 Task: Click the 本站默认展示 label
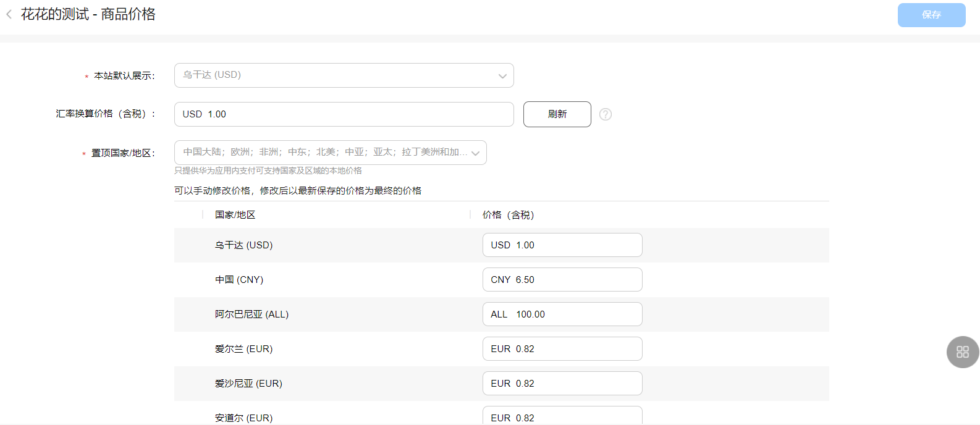(124, 76)
